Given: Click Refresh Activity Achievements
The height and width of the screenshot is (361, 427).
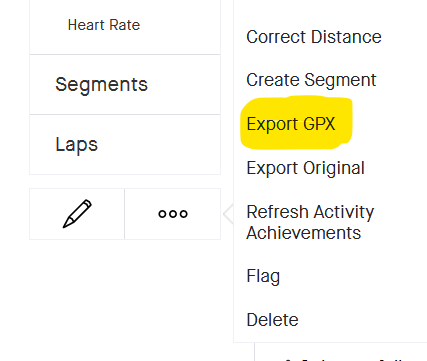Looking at the screenshot, I should [x=310, y=222].
